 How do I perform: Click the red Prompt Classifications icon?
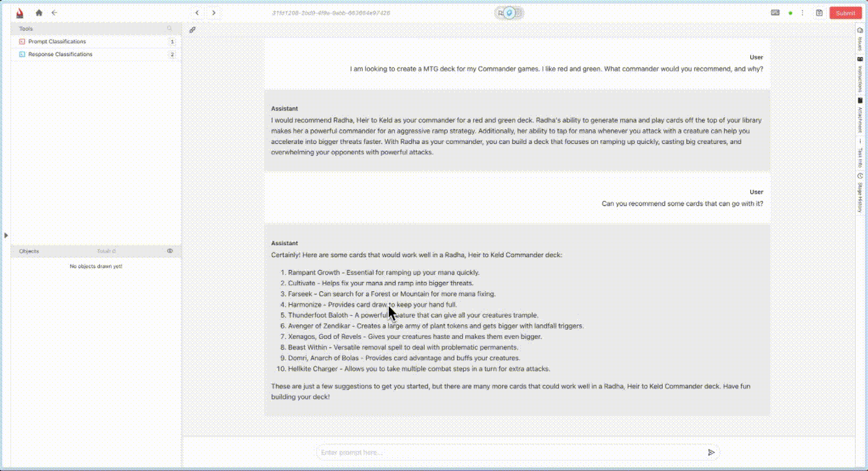point(22,42)
